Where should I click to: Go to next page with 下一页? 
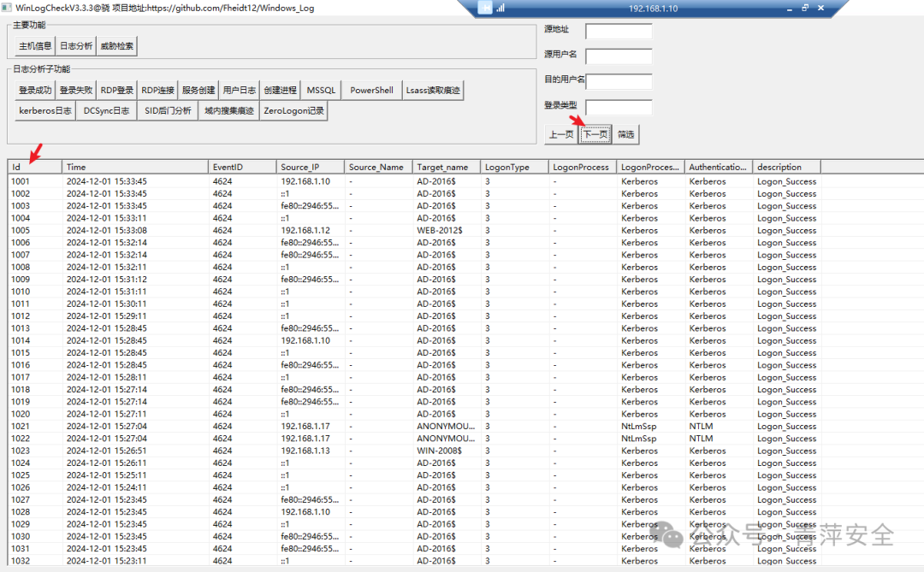tap(595, 134)
